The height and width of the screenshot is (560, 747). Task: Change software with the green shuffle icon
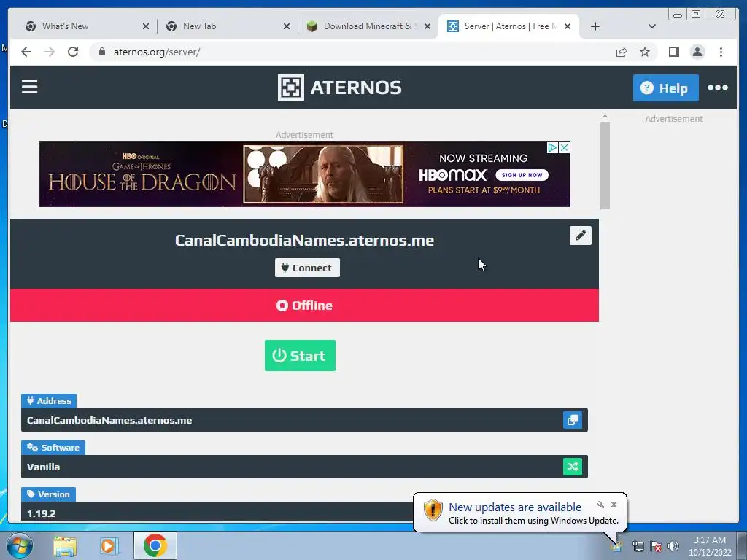[x=572, y=467]
